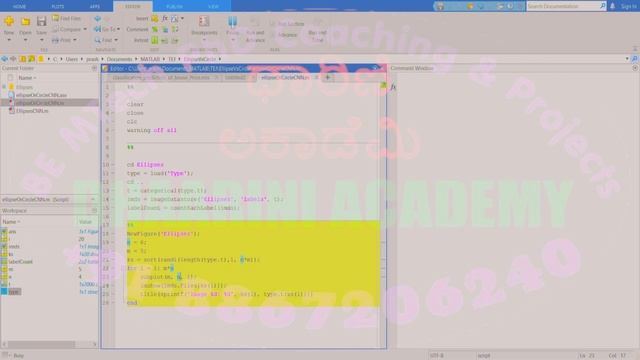
Task: Select the imds variable in Workspace
Action: [14, 247]
